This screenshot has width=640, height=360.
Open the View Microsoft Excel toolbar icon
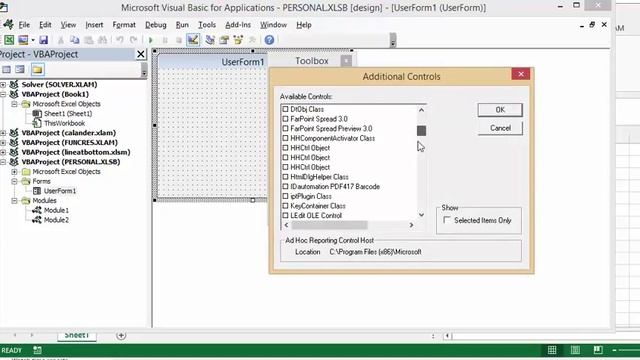tap(9, 40)
